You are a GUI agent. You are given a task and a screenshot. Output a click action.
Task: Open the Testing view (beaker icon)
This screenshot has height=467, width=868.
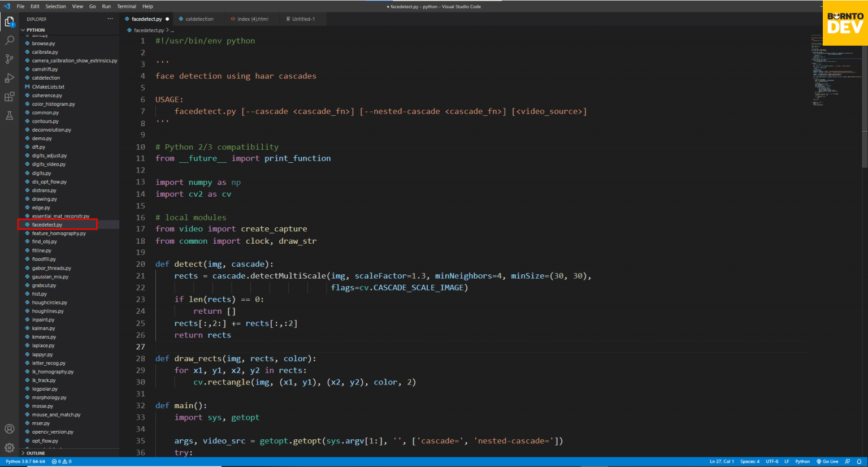pos(9,115)
